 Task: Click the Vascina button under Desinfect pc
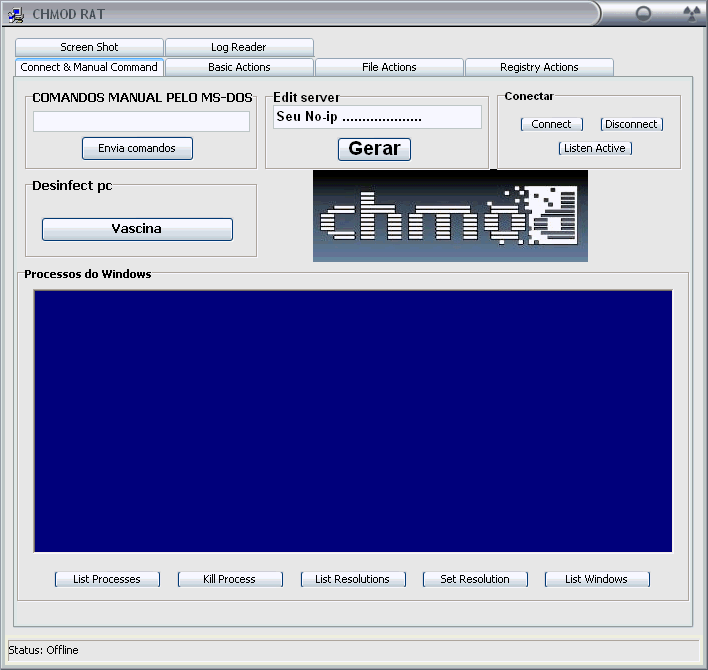click(137, 229)
